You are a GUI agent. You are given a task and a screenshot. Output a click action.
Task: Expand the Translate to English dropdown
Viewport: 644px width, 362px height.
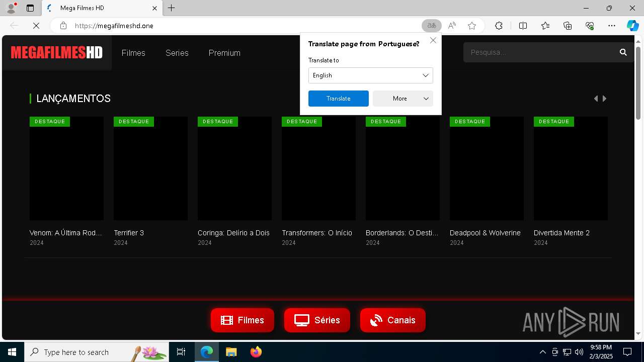[x=371, y=75]
